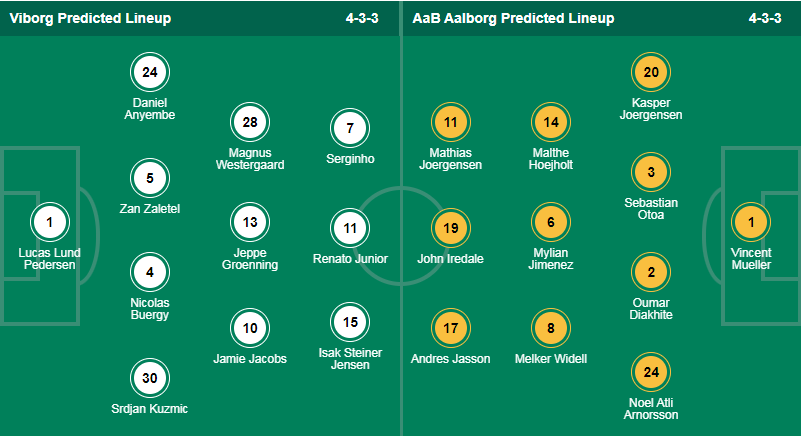The image size is (801, 436).
Task: Click Renato Junior's number 11 circle
Action: click(350, 228)
